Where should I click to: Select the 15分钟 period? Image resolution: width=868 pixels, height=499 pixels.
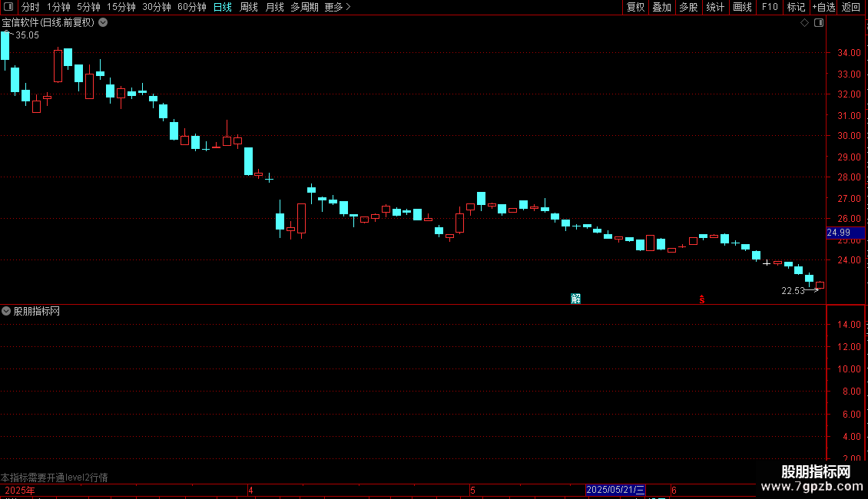click(121, 7)
